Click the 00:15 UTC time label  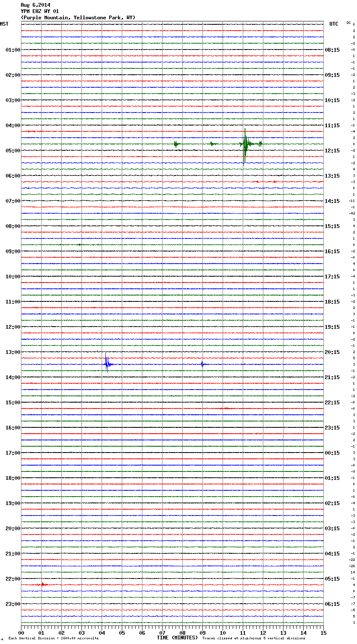tap(332, 453)
